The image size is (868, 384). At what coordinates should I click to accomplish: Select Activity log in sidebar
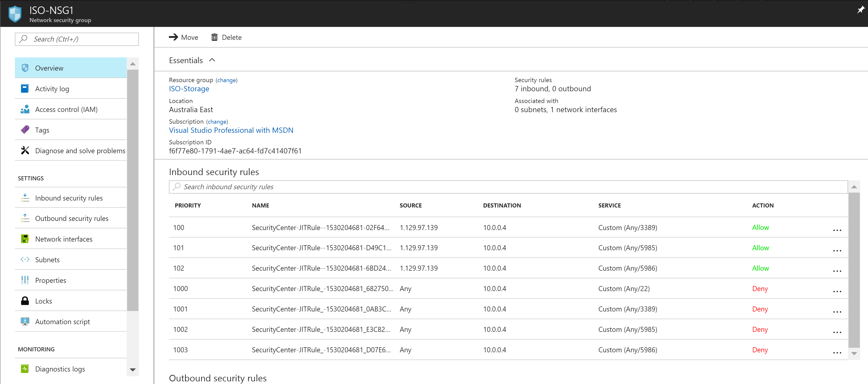(52, 89)
